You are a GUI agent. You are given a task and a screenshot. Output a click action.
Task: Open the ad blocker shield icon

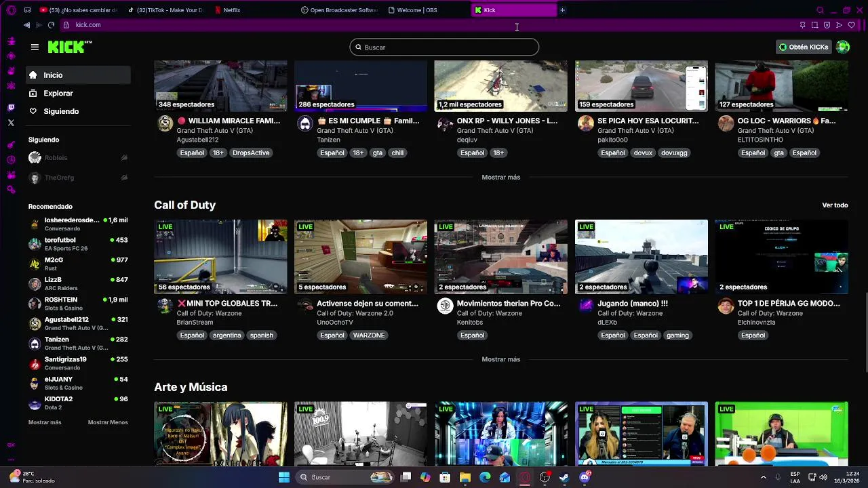[x=827, y=25]
